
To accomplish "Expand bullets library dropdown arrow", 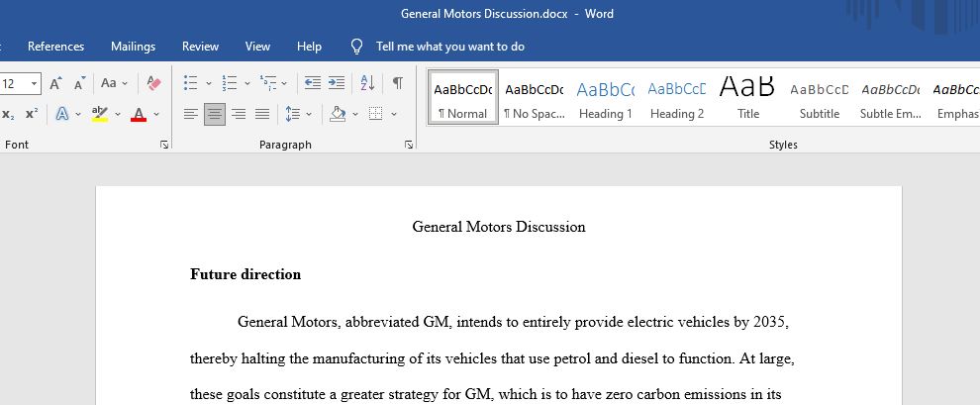I will (209, 83).
